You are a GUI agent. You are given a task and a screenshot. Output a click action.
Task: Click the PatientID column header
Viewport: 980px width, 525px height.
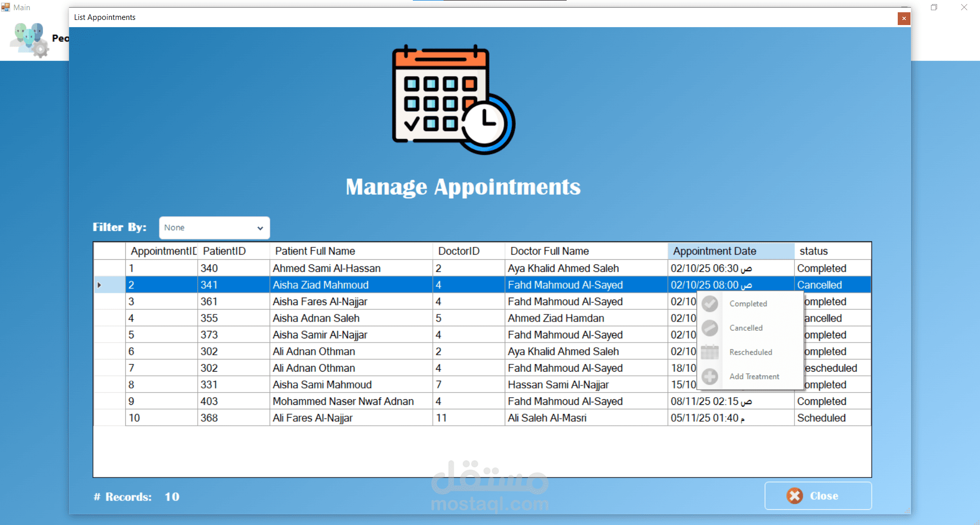[234, 251]
